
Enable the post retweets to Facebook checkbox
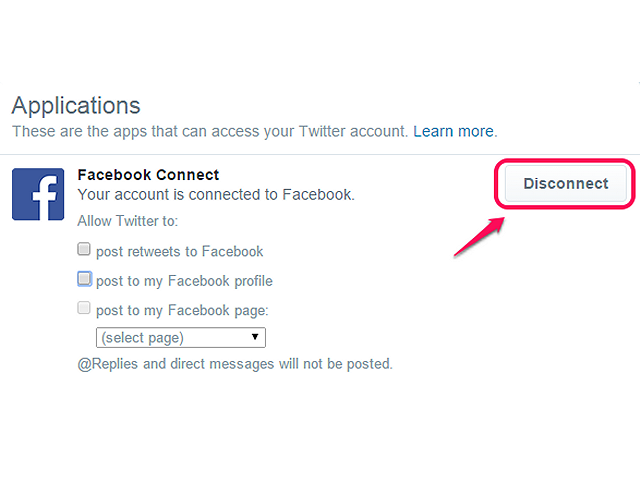(x=84, y=249)
